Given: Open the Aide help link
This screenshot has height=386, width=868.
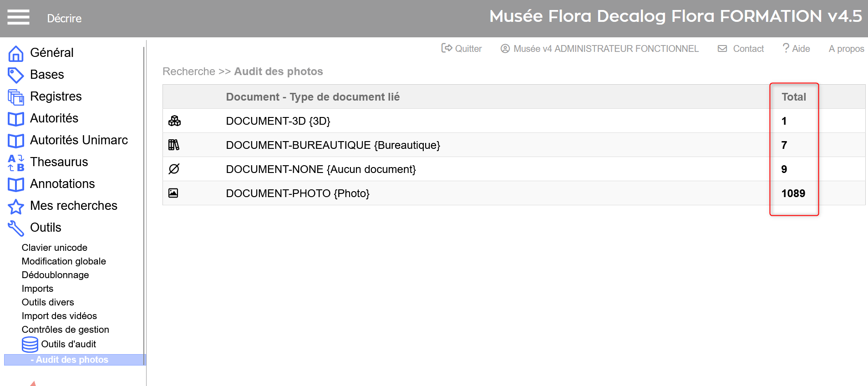Looking at the screenshot, I should click(x=796, y=49).
